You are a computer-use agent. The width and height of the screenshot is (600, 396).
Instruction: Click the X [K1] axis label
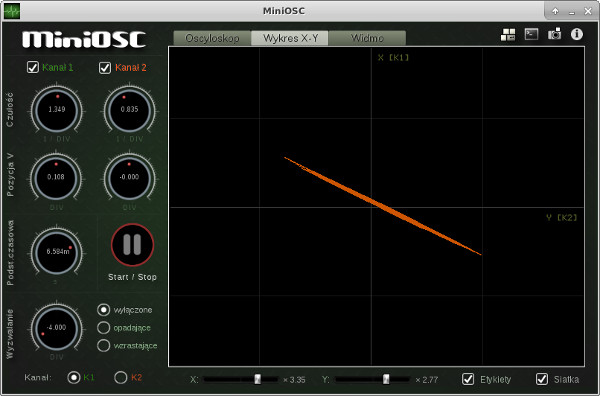pos(393,58)
